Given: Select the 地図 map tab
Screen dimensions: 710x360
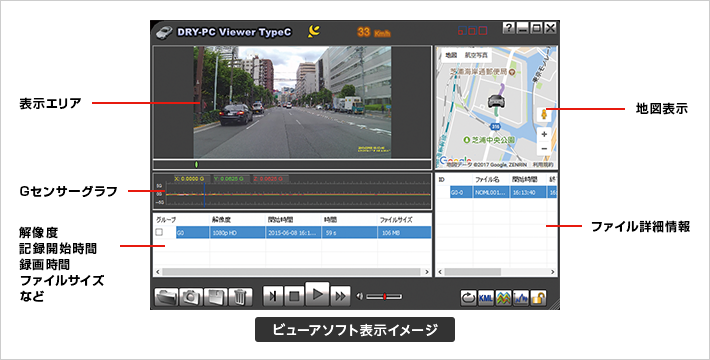Looking at the screenshot, I should (451, 55).
